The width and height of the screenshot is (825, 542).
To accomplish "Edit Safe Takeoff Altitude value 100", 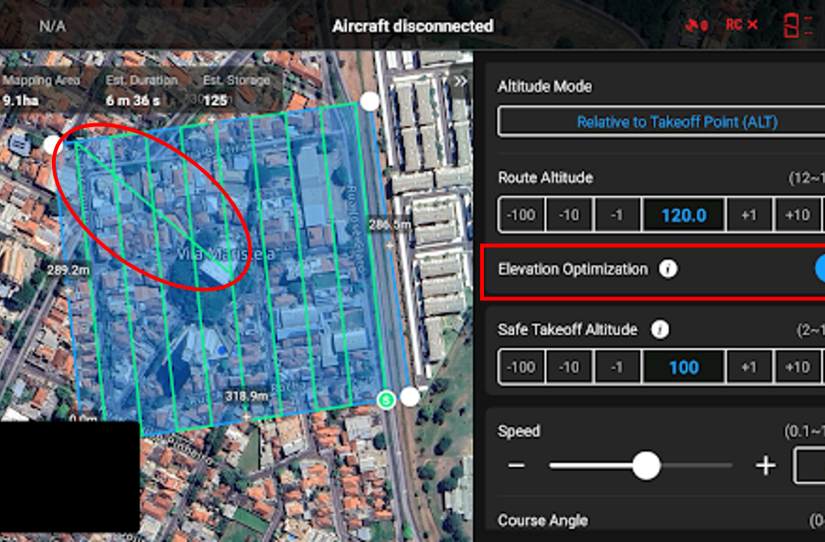I will (683, 367).
